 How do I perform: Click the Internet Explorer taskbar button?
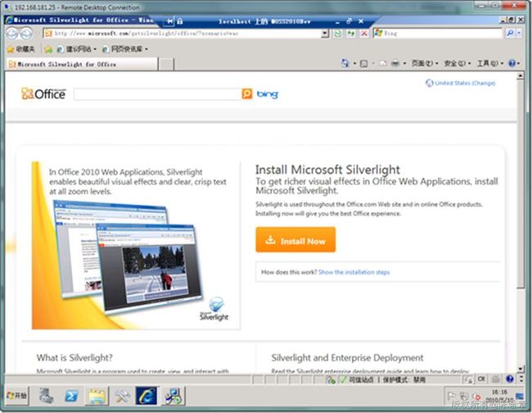(147, 396)
